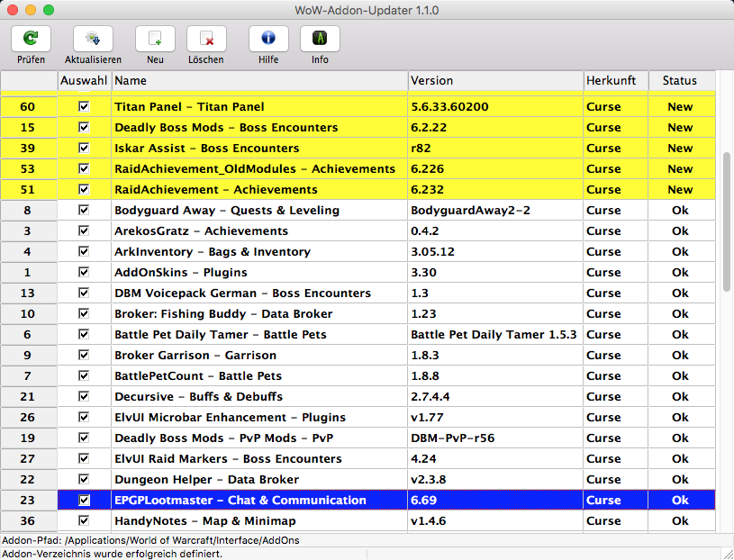Select RaidAchievement – Achievements name cell
This screenshot has width=734, height=560.
[x=259, y=189]
